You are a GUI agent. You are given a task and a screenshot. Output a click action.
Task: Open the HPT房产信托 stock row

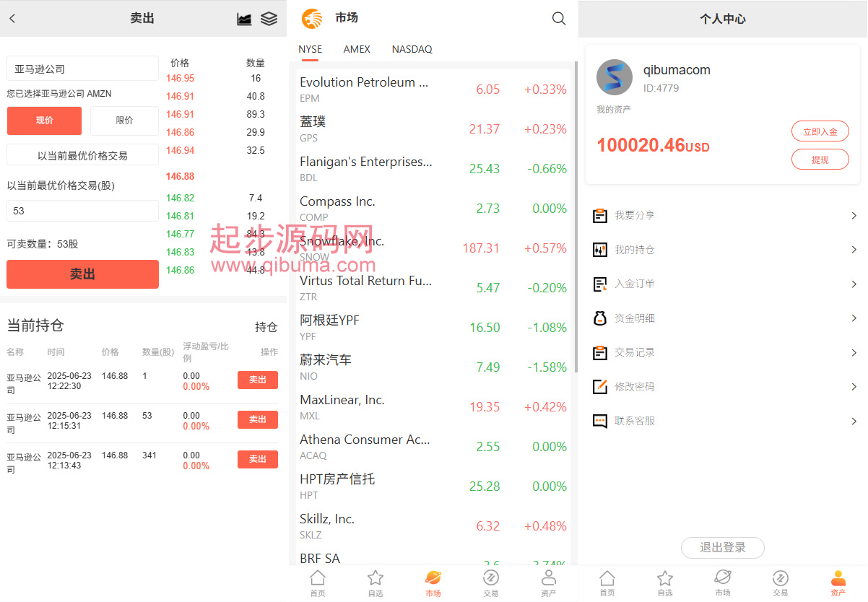(x=433, y=487)
